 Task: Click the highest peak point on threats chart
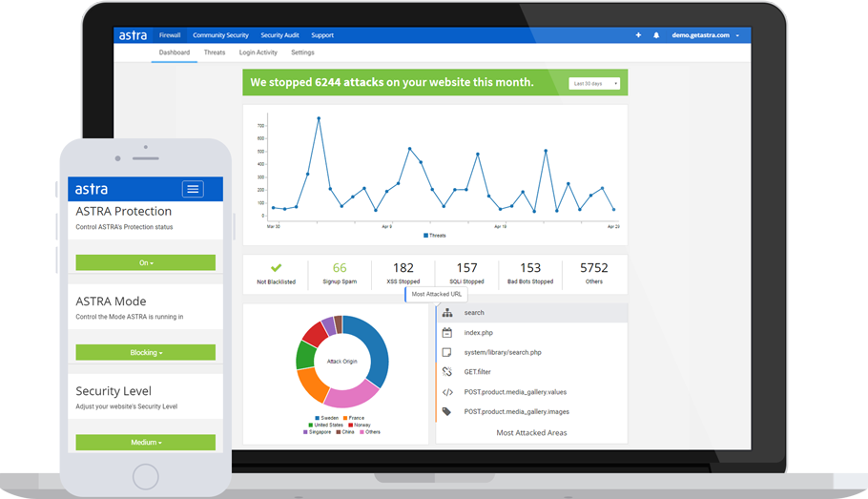319,118
